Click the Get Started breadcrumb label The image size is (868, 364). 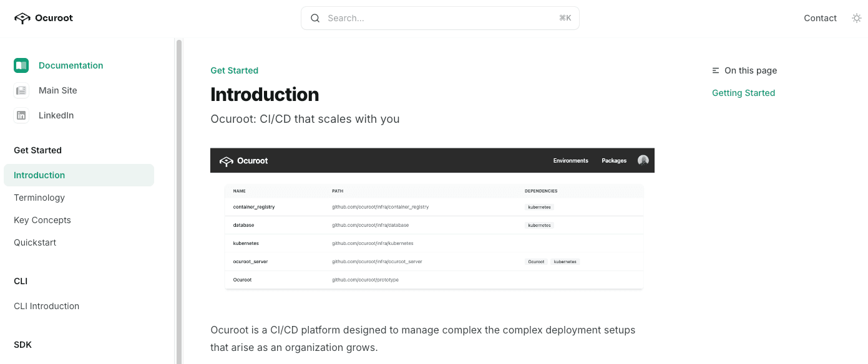click(234, 70)
